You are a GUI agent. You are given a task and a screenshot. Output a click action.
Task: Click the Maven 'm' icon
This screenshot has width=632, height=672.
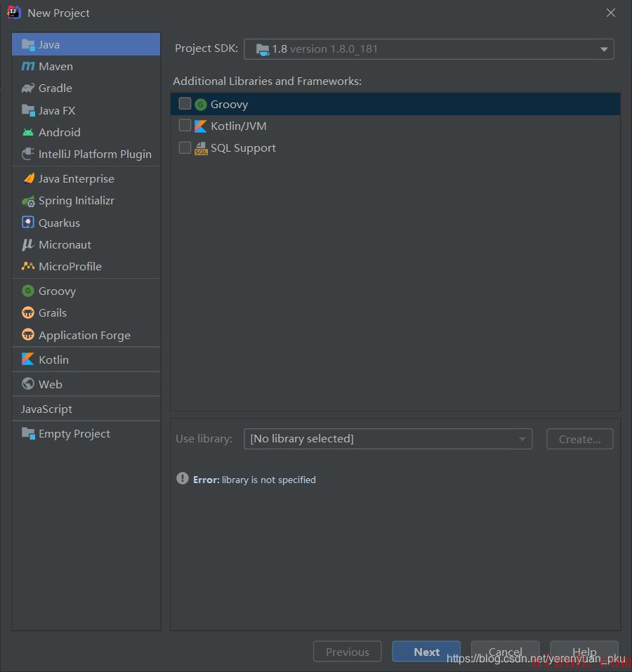(x=28, y=67)
